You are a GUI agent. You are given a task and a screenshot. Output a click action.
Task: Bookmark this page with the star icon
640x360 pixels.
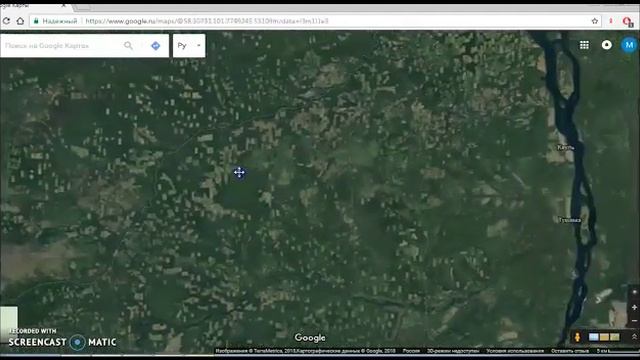click(595, 21)
